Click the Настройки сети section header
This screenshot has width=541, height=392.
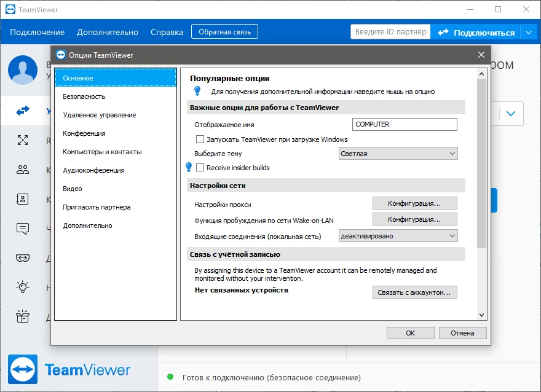[326, 186]
